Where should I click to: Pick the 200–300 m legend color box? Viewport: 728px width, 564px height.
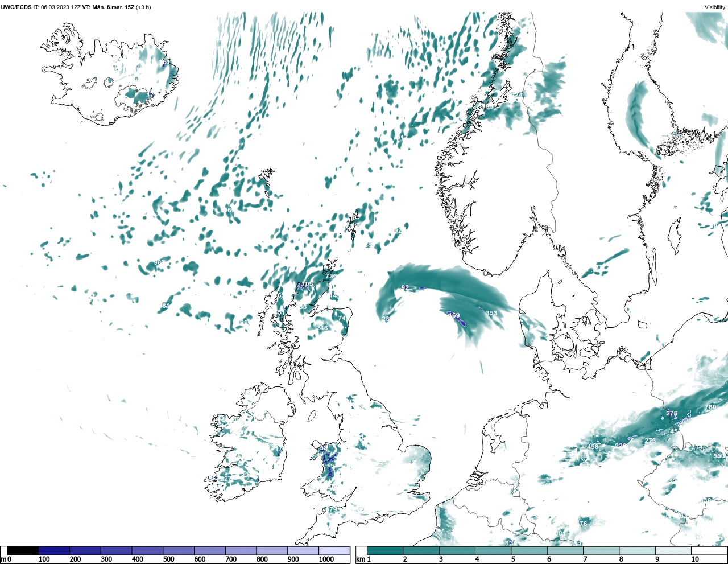click(x=85, y=551)
